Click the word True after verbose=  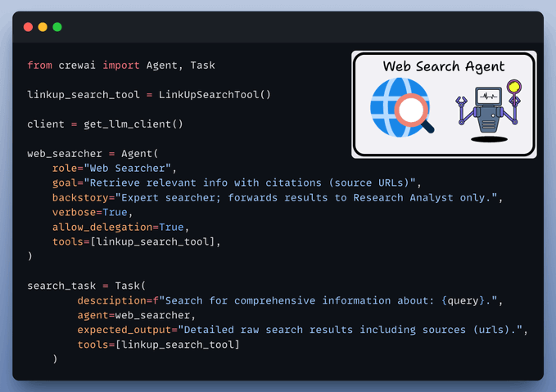coord(115,212)
